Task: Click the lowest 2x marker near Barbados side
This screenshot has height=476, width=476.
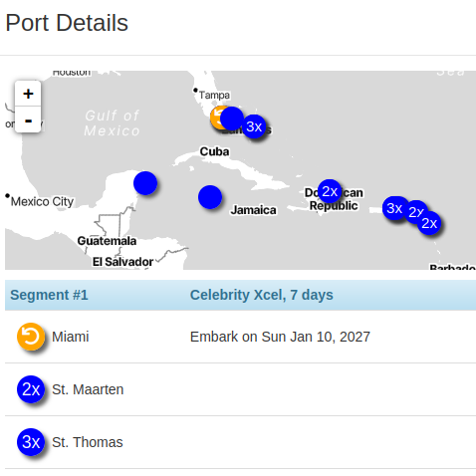Action: tap(429, 223)
